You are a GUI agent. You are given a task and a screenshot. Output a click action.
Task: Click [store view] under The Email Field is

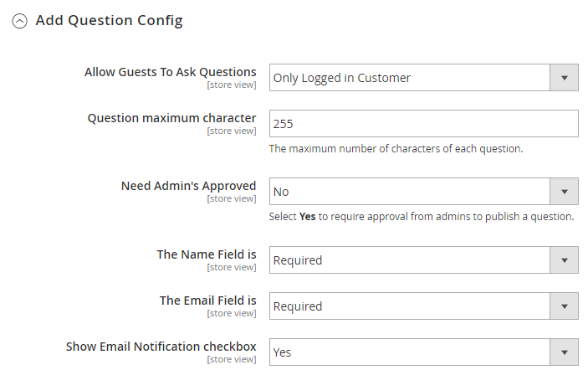232,313
